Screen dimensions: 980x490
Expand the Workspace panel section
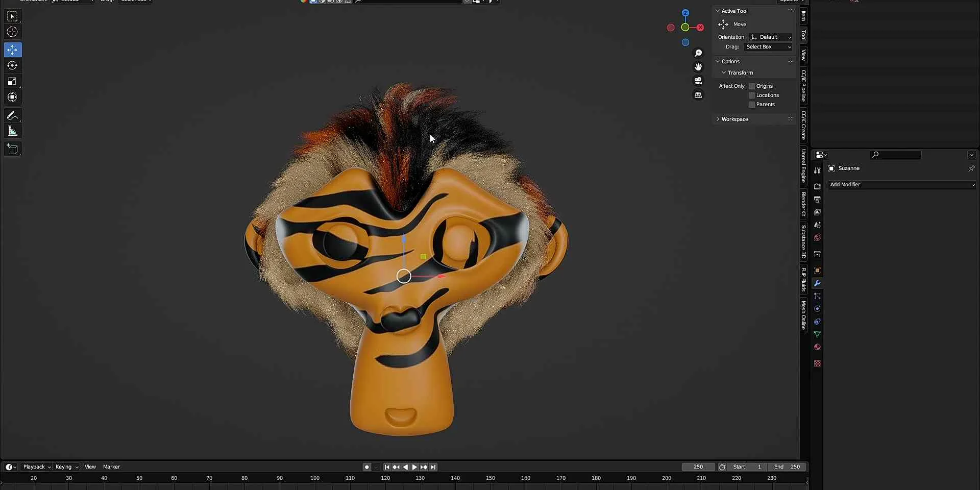coord(734,119)
